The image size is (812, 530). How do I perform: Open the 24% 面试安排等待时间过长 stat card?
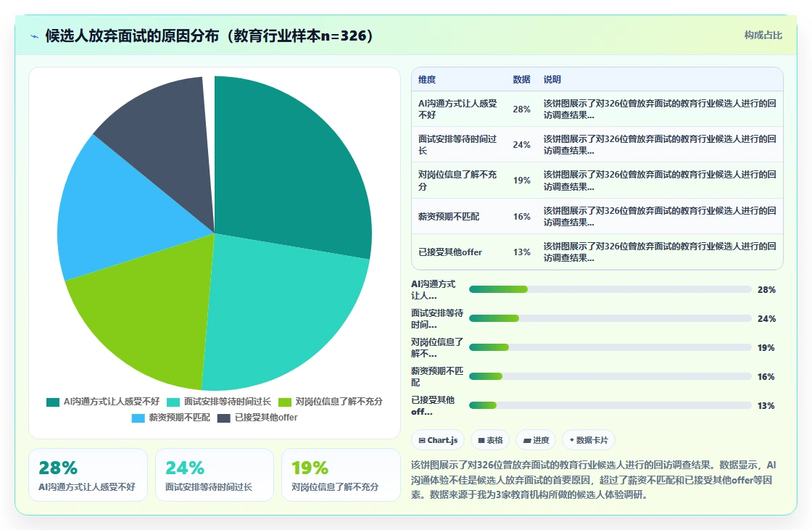click(215, 475)
